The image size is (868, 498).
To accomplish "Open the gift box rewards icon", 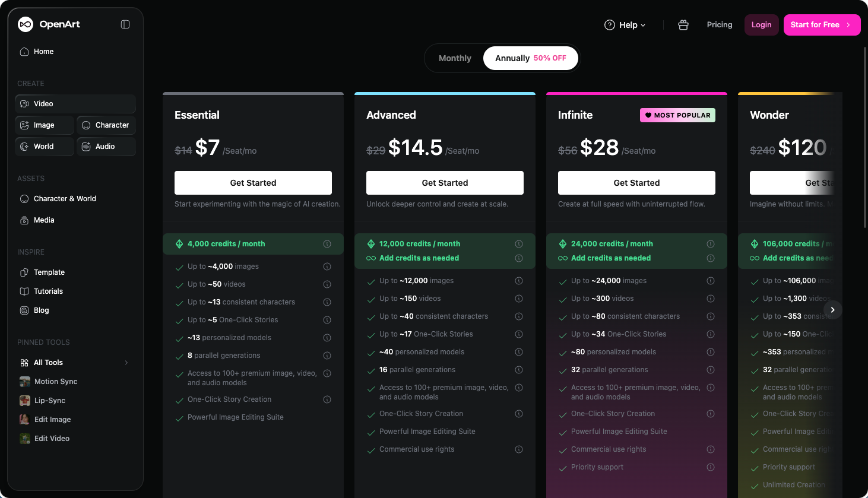I will tap(683, 25).
